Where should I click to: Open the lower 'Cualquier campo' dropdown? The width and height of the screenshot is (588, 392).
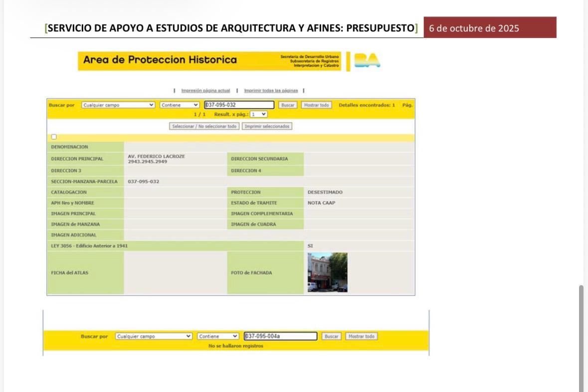click(154, 337)
